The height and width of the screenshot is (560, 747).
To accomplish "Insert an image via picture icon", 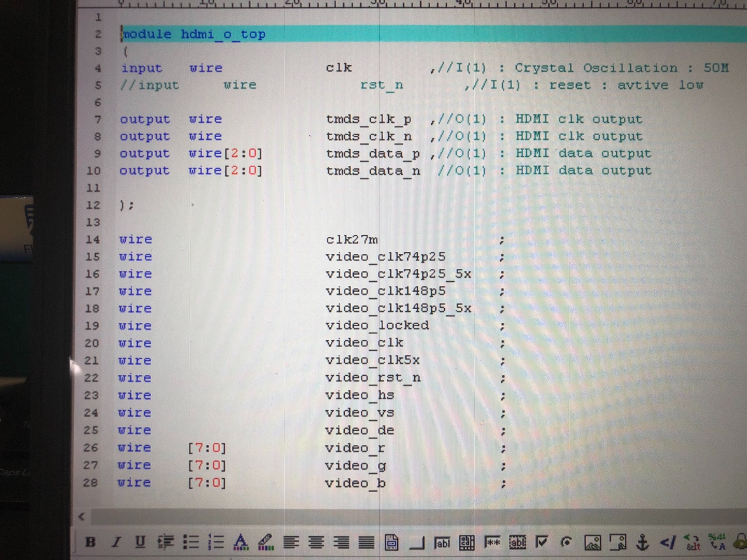I will (593, 542).
